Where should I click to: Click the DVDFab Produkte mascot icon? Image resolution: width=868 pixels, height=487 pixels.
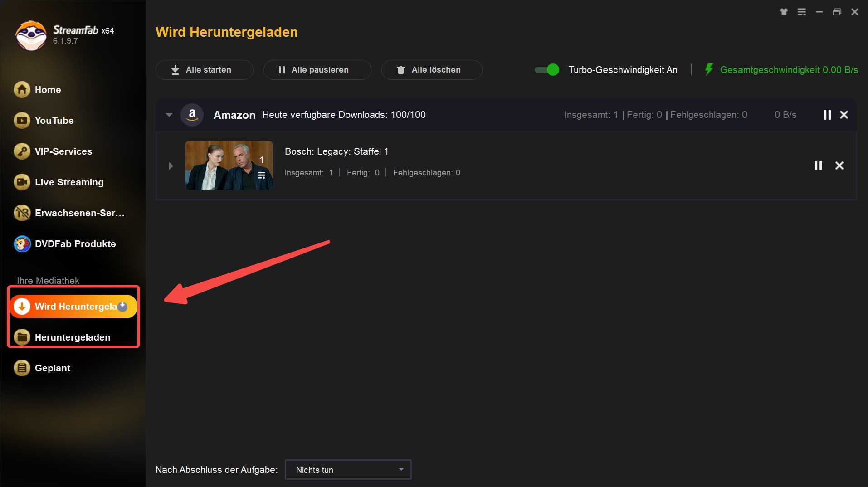pos(22,244)
